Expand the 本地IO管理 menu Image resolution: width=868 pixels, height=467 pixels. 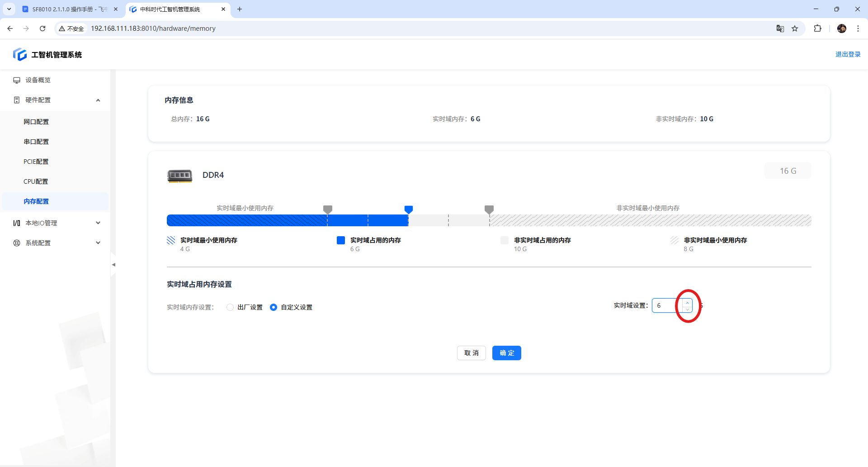pos(98,223)
